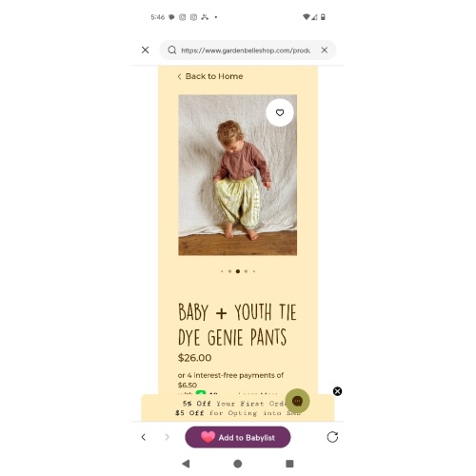
Task: Favorite the product with the heart icon
Action: coord(280,112)
